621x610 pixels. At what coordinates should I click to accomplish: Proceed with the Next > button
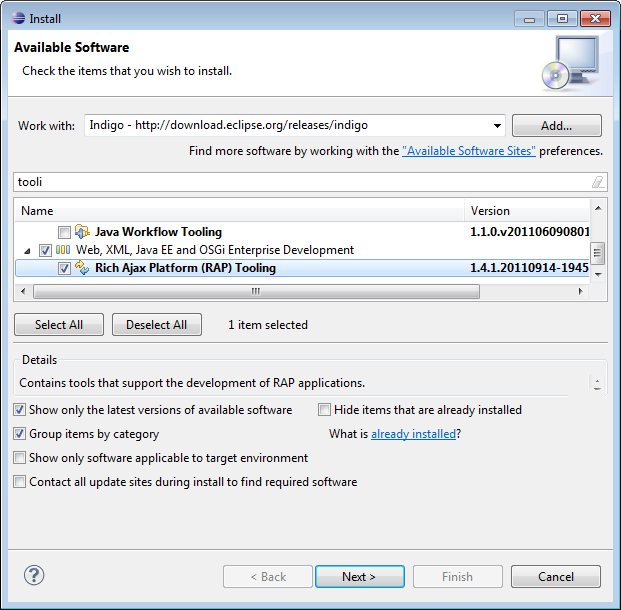pos(360,576)
